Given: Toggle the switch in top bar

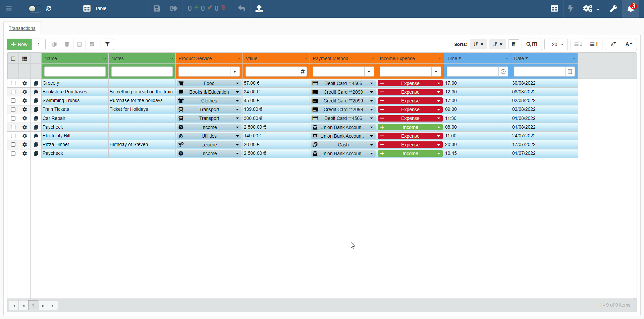Looking at the screenshot, I should coord(35,9).
